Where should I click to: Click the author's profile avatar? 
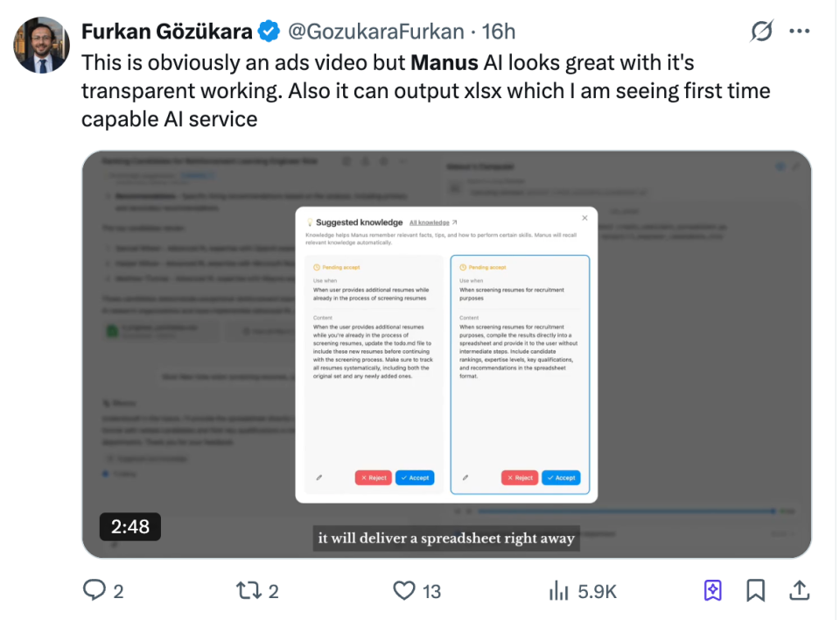pyautogui.click(x=41, y=45)
